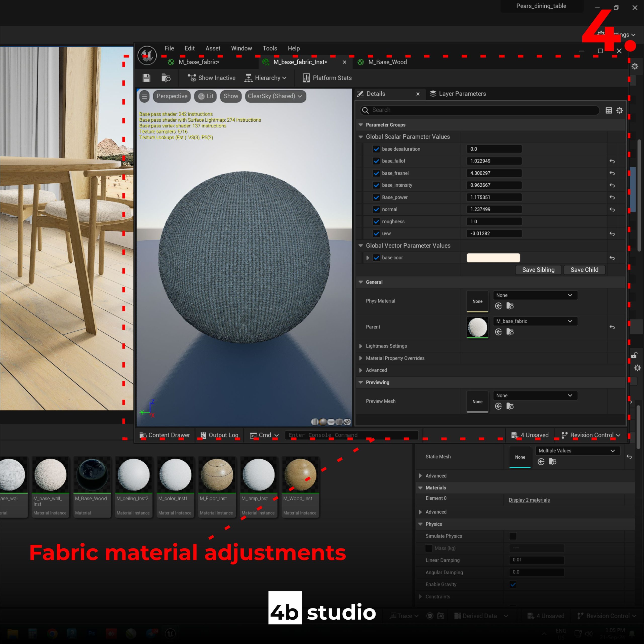Uncheck base_fresnel parameter
The width and height of the screenshot is (644, 644).
tap(376, 173)
